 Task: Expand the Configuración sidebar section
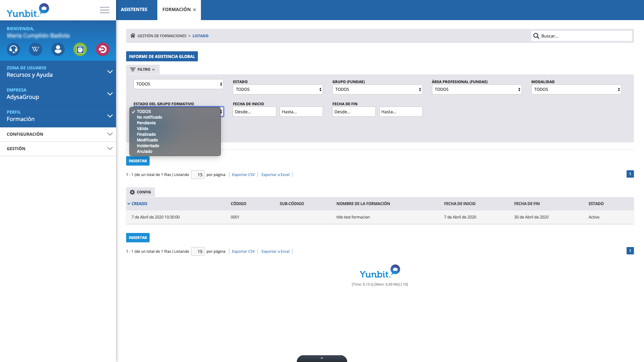coord(58,134)
